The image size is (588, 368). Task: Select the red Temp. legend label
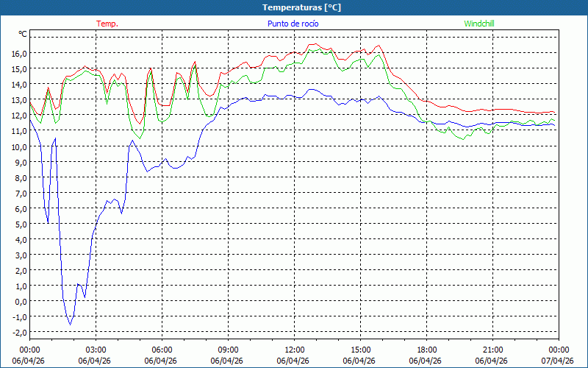pyautogui.click(x=107, y=24)
